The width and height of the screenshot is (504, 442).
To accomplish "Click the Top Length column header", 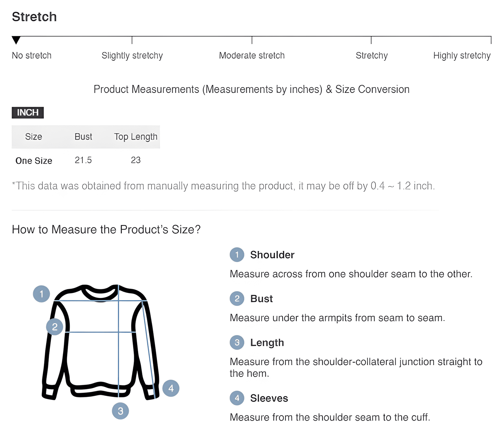I will tap(135, 137).
